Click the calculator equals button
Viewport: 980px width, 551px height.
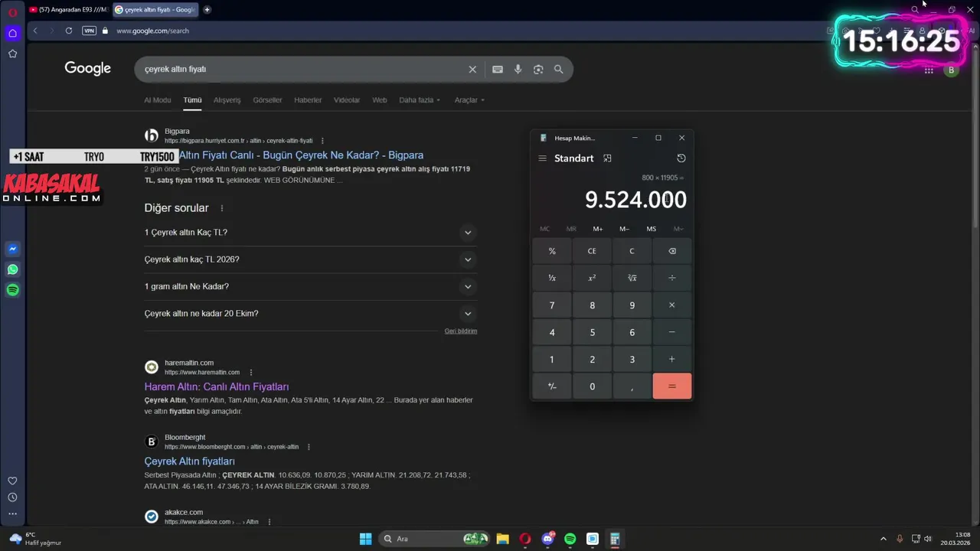(x=672, y=386)
